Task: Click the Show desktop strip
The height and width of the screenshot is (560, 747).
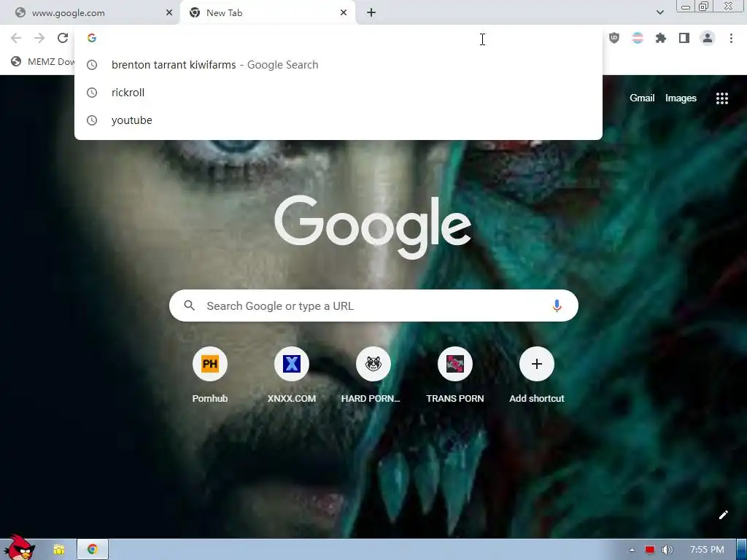Action: point(742,550)
